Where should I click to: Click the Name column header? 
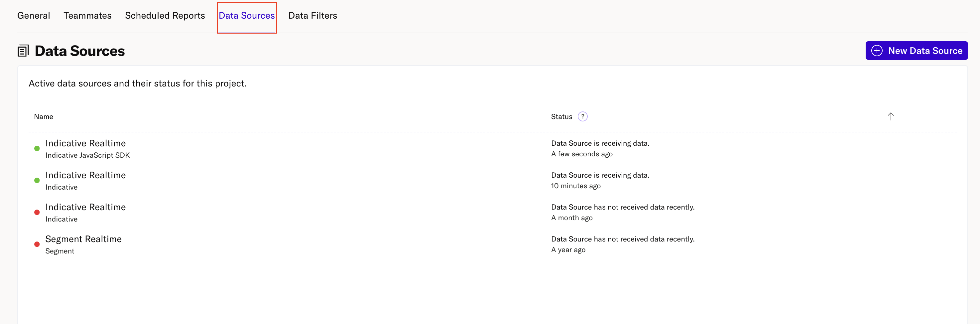click(43, 116)
